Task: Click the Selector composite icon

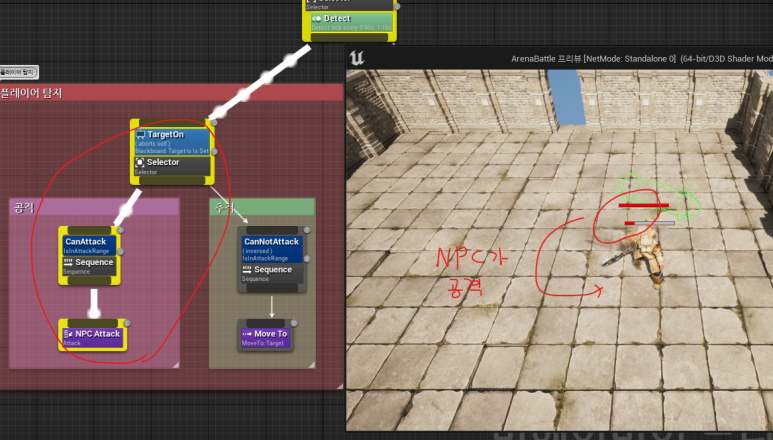Action: coord(140,163)
